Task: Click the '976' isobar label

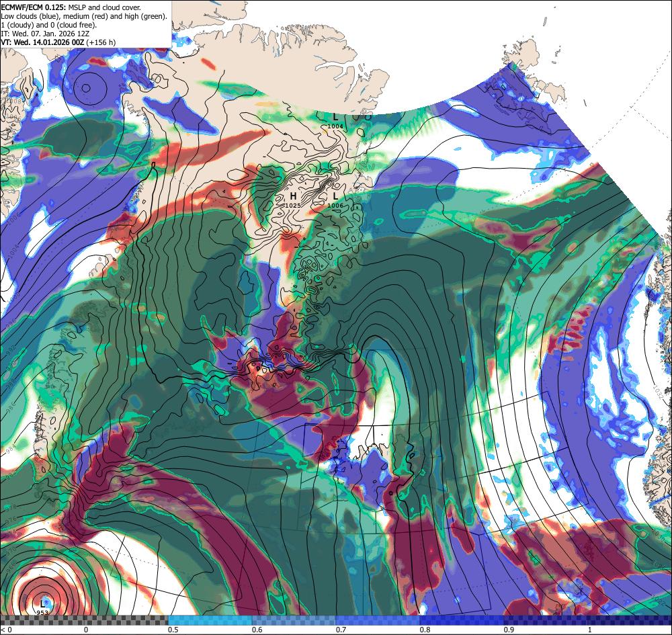Action: pyautogui.click(x=11, y=519)
